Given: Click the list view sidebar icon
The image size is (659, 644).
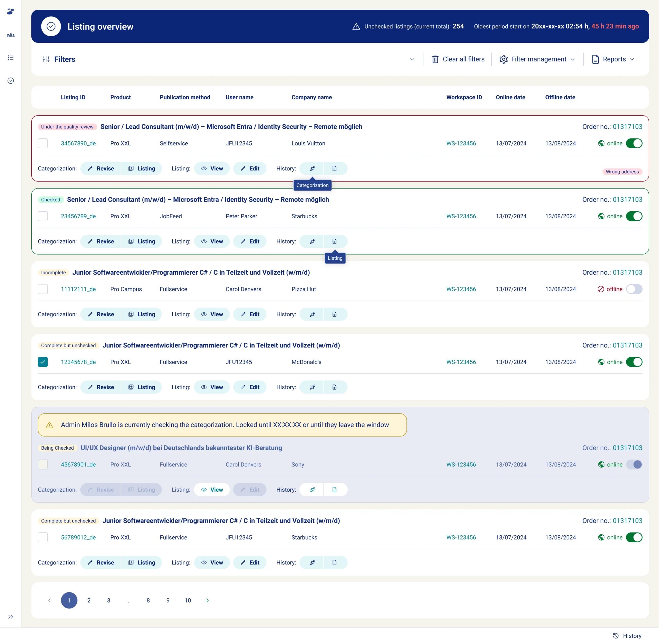Looking at the screenshot, I should tap(11, 58).
